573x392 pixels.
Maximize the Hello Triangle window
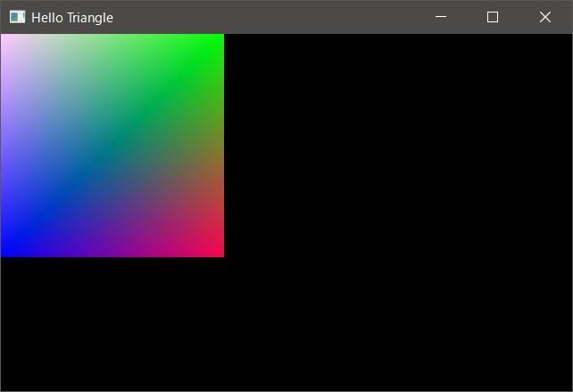(493, 17)
